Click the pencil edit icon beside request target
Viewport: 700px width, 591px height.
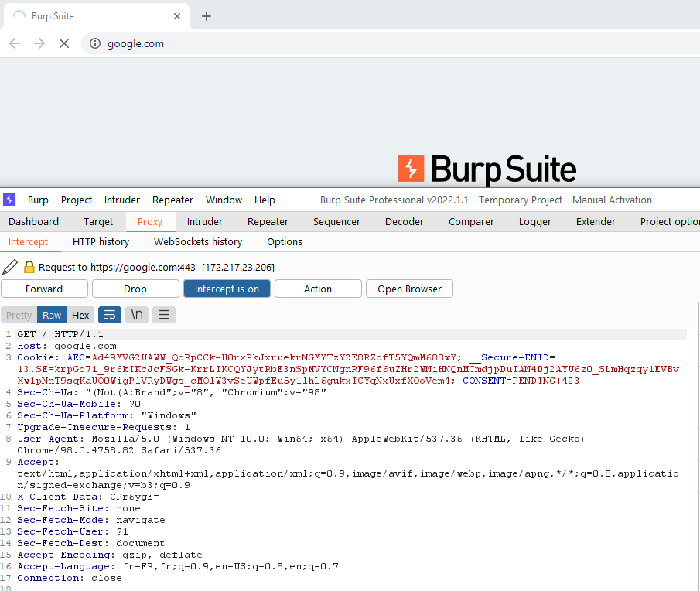point(10,267)
